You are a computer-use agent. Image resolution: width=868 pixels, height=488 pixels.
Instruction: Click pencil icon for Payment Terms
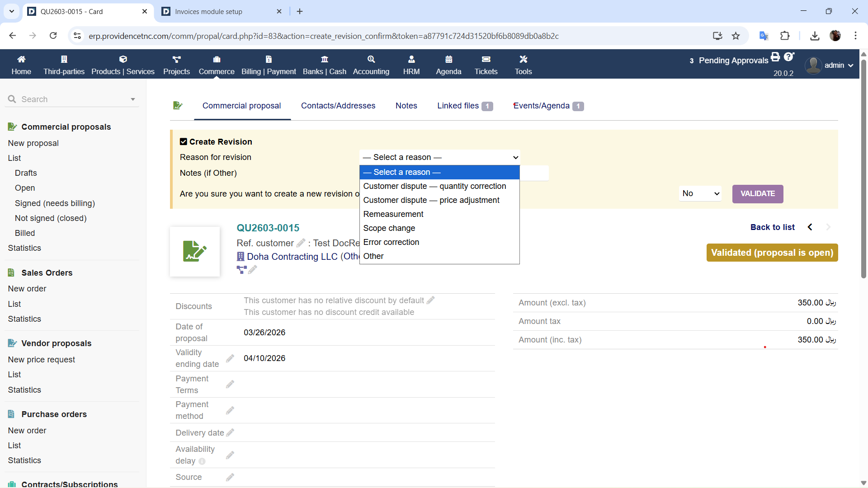tap(230, 385)
